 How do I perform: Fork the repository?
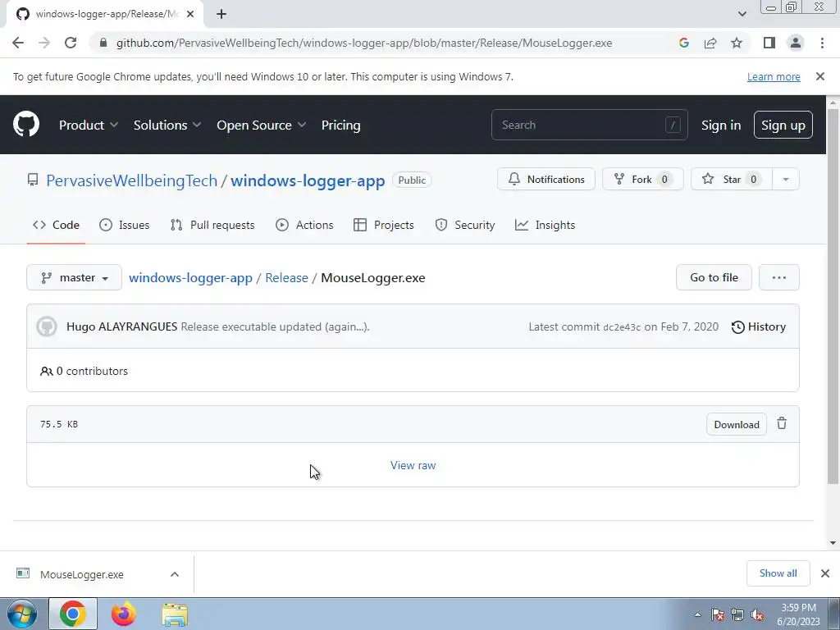point(643,180)
